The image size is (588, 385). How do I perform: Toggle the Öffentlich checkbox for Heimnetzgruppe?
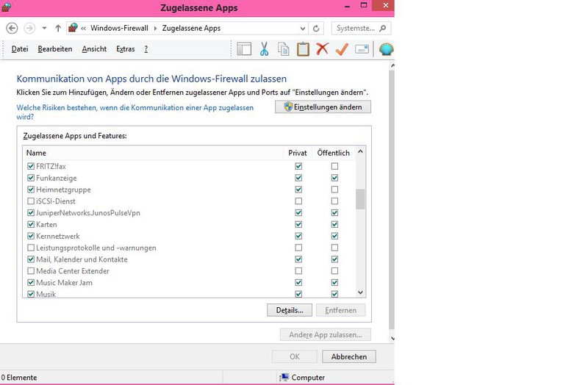(334, 190)
